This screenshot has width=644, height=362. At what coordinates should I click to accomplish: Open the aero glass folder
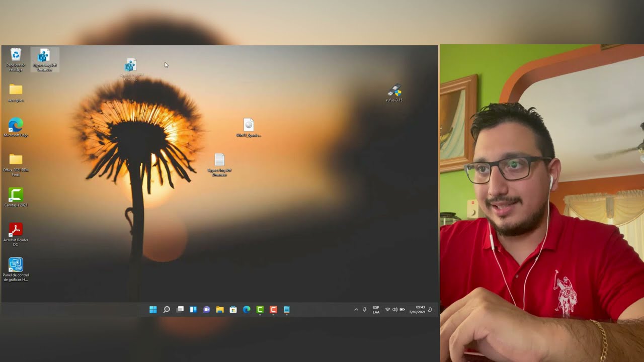pyautogui.click(x=16, y=93)
